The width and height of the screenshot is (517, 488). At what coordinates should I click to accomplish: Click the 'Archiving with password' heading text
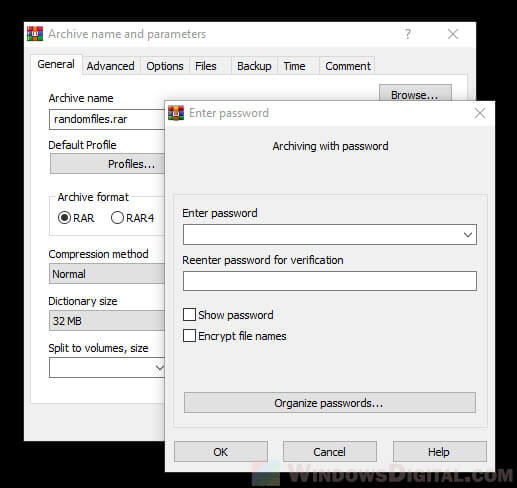click(330, 146)
